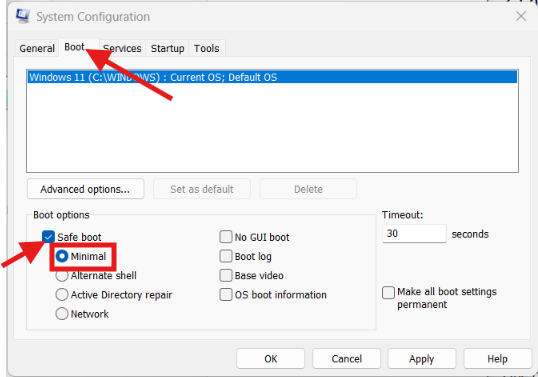Image resolution: width=538 pixels, height=377 pixels.
Task: Click the Timeout seconds field
Action: pyautogui.click(x=414, y=234)
